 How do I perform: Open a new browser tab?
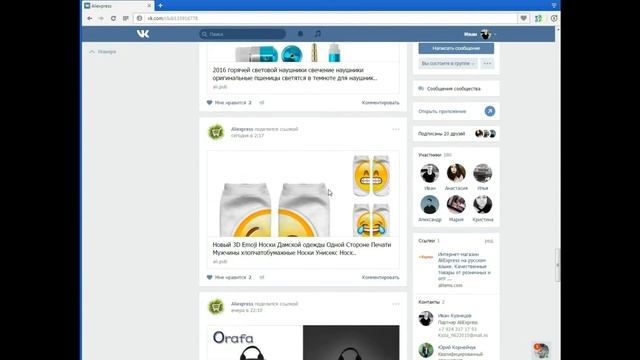click(x=160, y=6)
